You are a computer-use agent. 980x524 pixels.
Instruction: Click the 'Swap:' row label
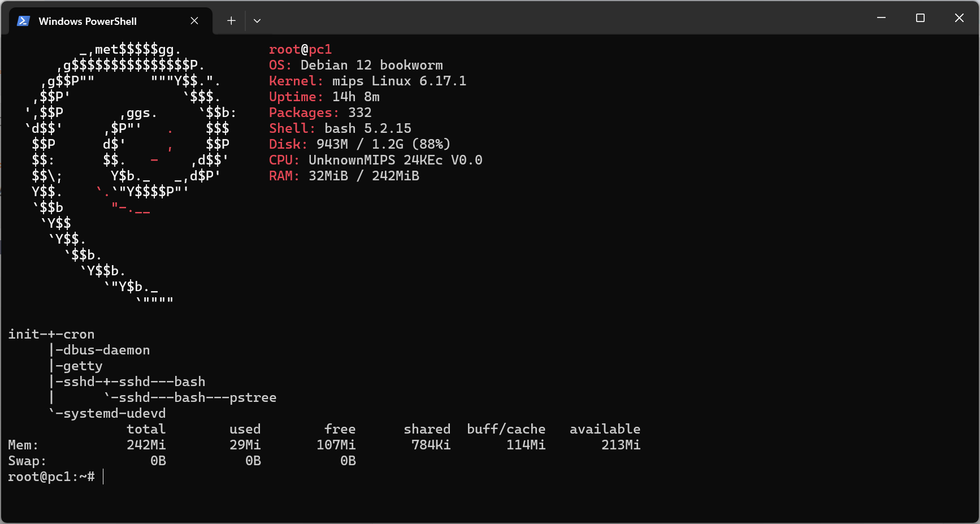pyautogui.click(x=28, y=461)
